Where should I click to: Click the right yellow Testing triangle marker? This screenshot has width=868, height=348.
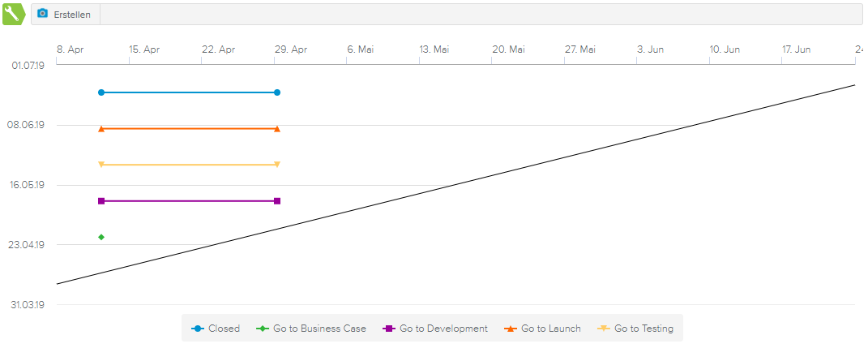click(x=277, y=165)
